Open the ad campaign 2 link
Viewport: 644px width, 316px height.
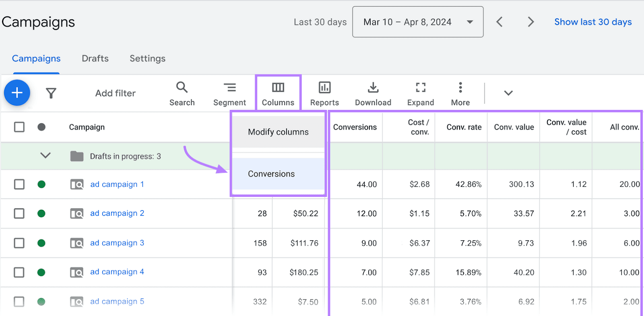click(x=117, y=213)
